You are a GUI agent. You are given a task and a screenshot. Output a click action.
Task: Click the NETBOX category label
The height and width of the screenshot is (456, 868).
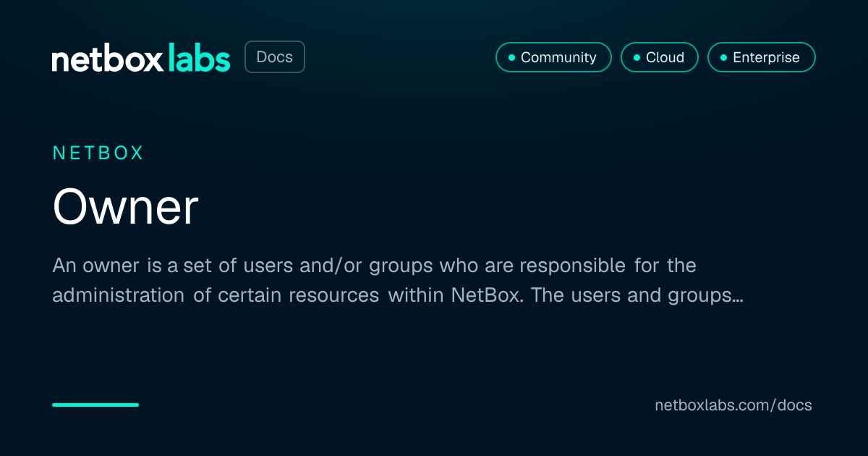pyautogui.click(x=98, y=153)
